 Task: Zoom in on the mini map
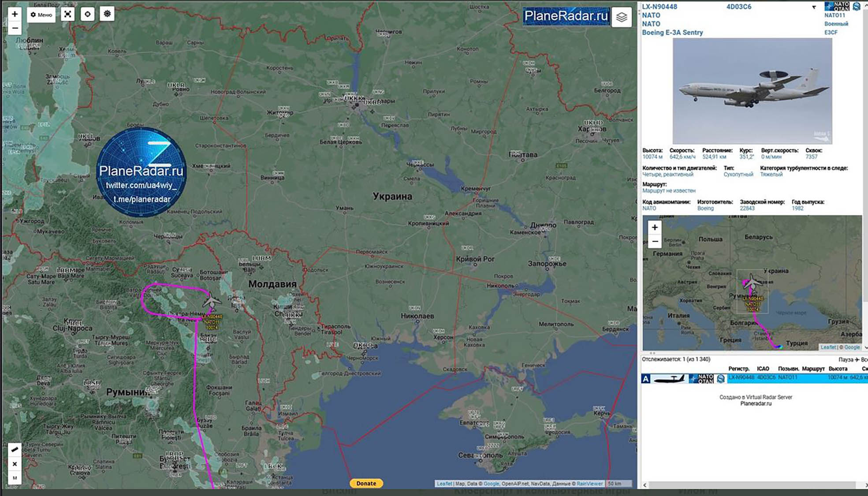(x=655, y=227)
